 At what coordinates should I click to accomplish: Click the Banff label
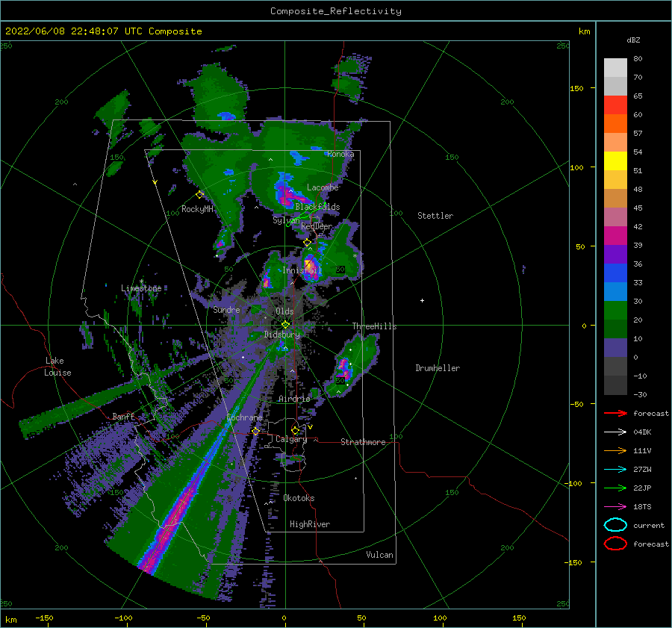(123, 416)
